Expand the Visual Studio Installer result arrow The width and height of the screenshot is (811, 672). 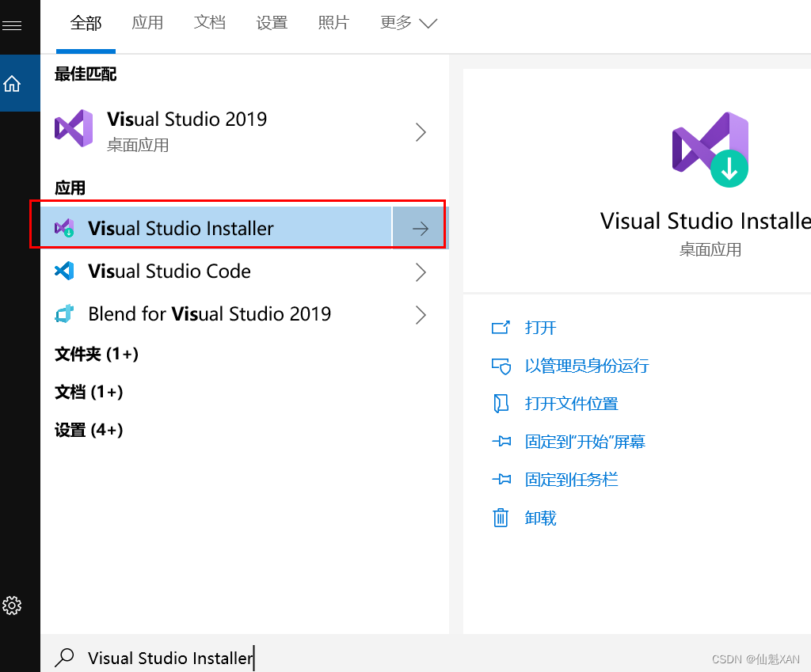[x=420, y=229]
